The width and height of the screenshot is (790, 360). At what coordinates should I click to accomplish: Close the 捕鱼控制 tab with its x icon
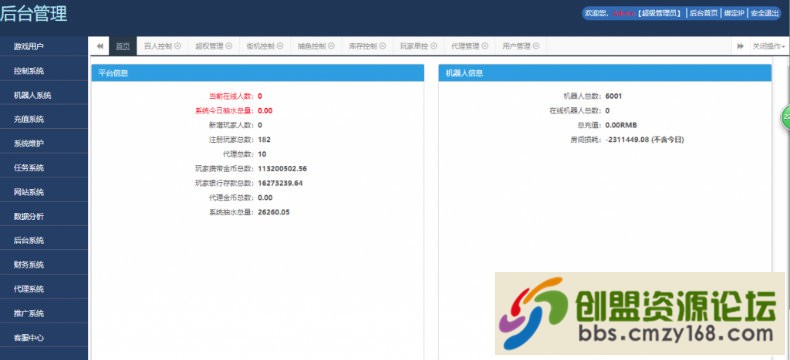pos(332,46)
